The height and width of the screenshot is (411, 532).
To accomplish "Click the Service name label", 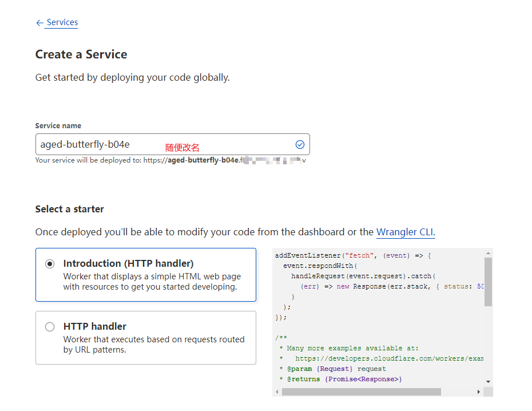I will (x=58, y=125).
